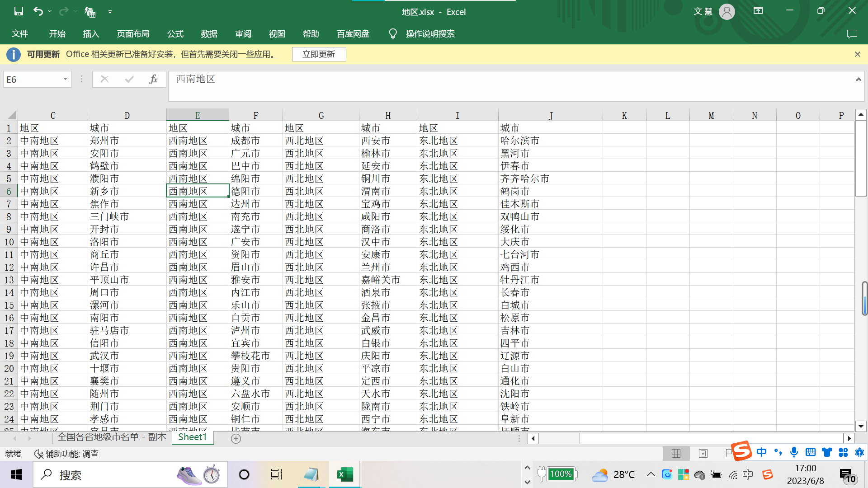This screenshot has width=868, height=488.
Task: Expand the formula bar chevron
Action: [x=858, y=80]
